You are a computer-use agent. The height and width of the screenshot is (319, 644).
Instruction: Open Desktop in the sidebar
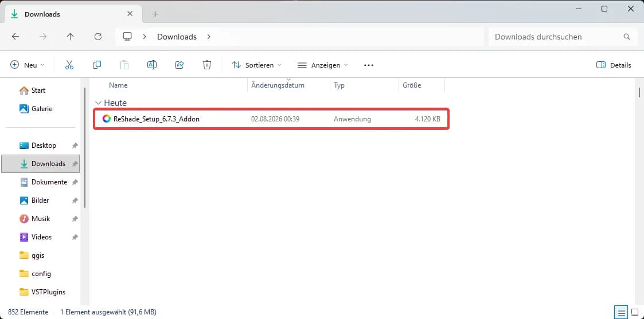click(38, 145)
